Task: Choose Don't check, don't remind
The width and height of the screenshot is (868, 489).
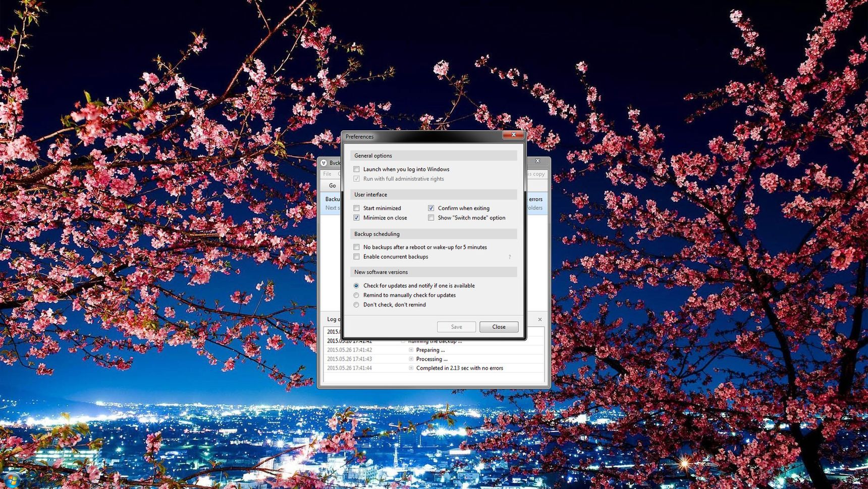Action: (x=356, y=305)
